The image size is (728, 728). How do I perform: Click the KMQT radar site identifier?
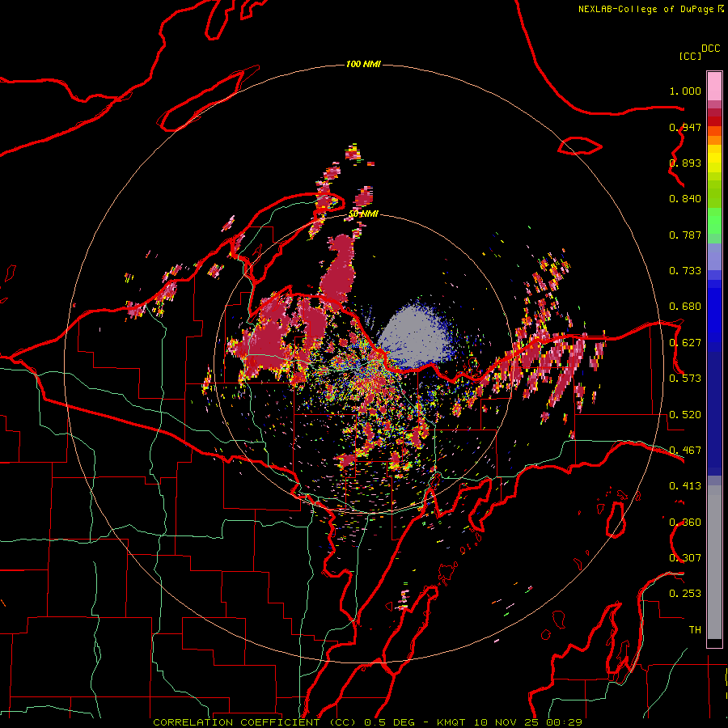[451, 722]
